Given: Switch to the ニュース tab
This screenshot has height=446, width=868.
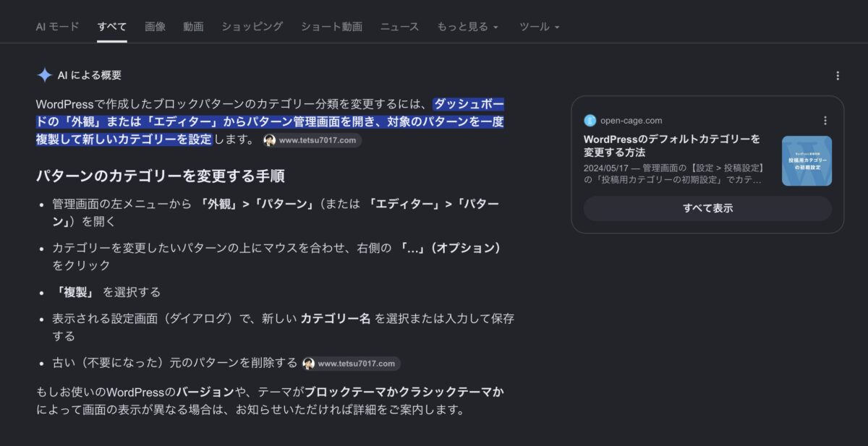Looking at the screenshot, I should [399, 27].
